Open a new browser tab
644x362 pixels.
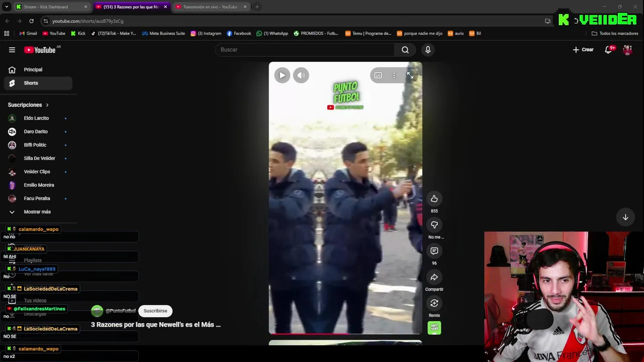point(257,7)
